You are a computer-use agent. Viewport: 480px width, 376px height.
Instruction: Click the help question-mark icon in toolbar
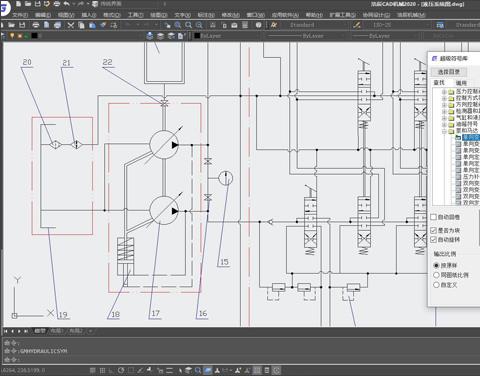[x=258, y=25]
